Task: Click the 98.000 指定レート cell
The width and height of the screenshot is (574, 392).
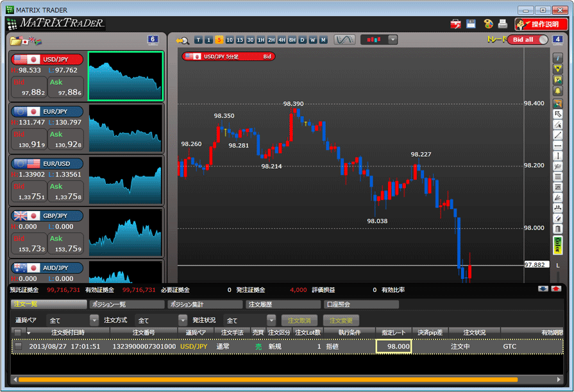Action: pyautogui.click(x=394, y=346)
